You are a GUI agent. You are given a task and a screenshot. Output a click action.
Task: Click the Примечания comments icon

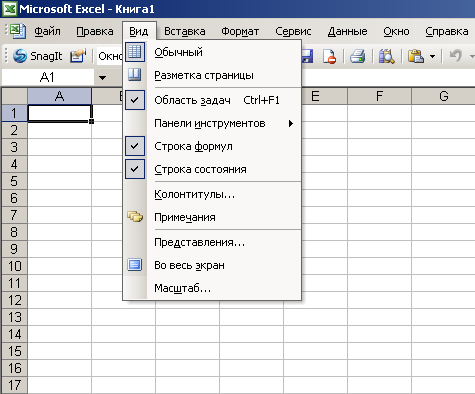[x=135, y=217]
